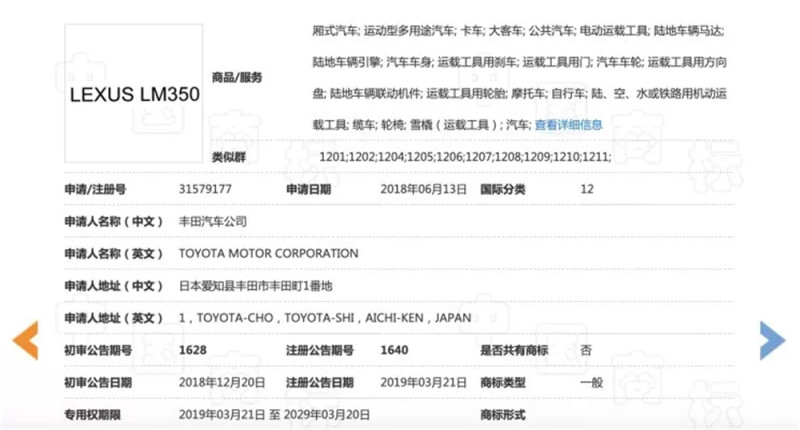Click the 商标形式 label
800x430 pixels.
(505, 414)
